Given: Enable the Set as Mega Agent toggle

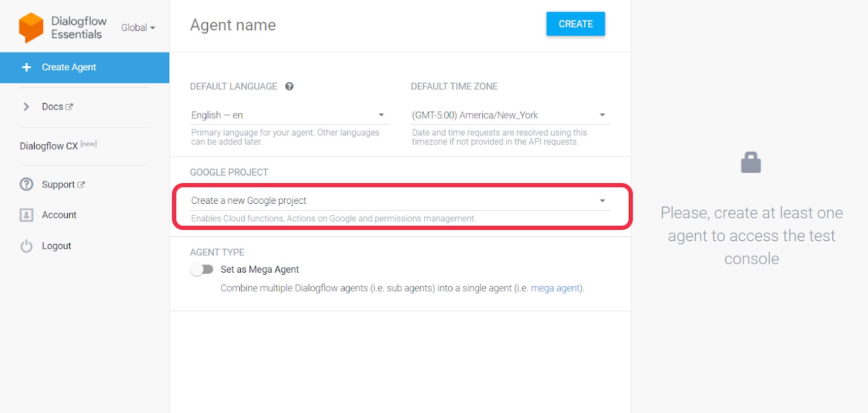Looking at the screenshot, I should [x=202, y=269].
